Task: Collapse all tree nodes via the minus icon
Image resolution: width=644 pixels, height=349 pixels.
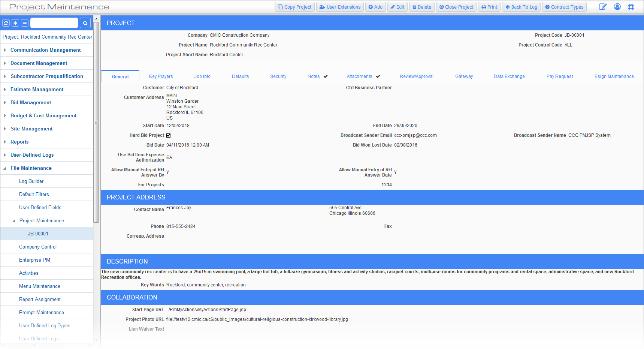Action: pyautogui.click(x=24, y=23)
